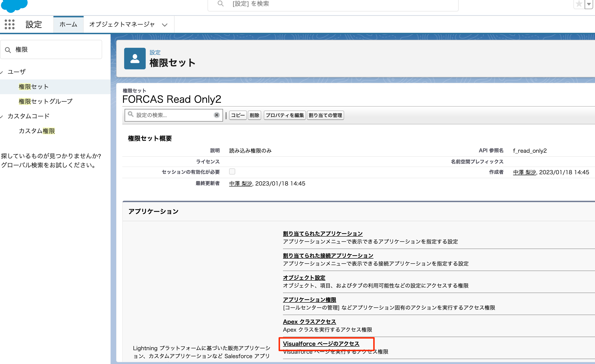
Task: Click the 設定の検索 input field
Action: coord(173,115)
